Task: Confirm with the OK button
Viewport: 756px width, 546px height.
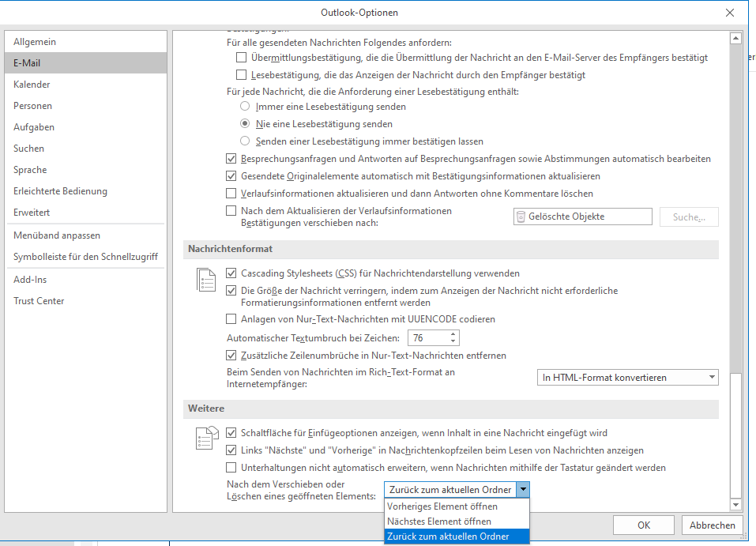Action: coord(644,525)
